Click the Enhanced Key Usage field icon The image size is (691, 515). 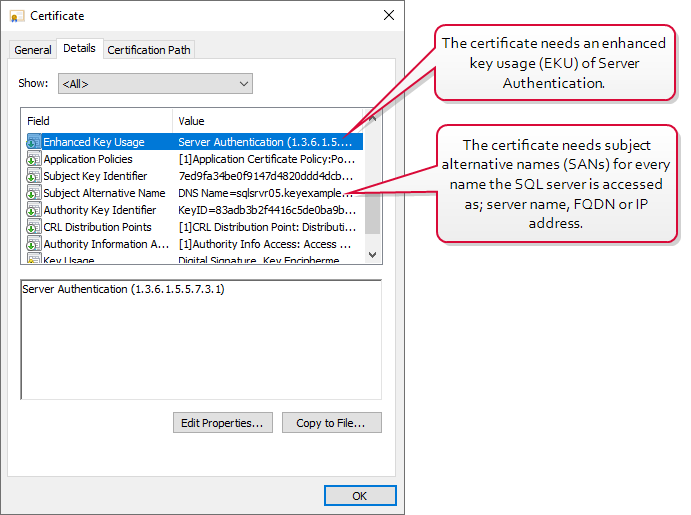[x=33, y=142]
